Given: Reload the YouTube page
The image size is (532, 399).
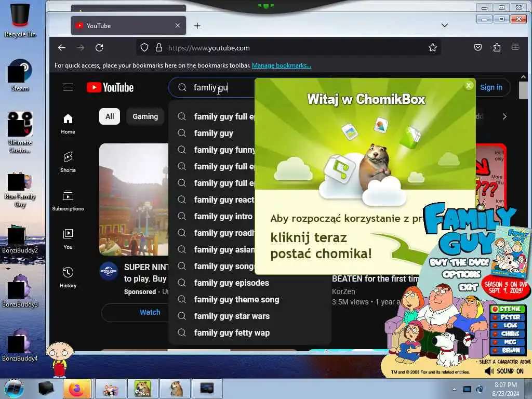Looking at the screenshot, I should tap(99, 48).
